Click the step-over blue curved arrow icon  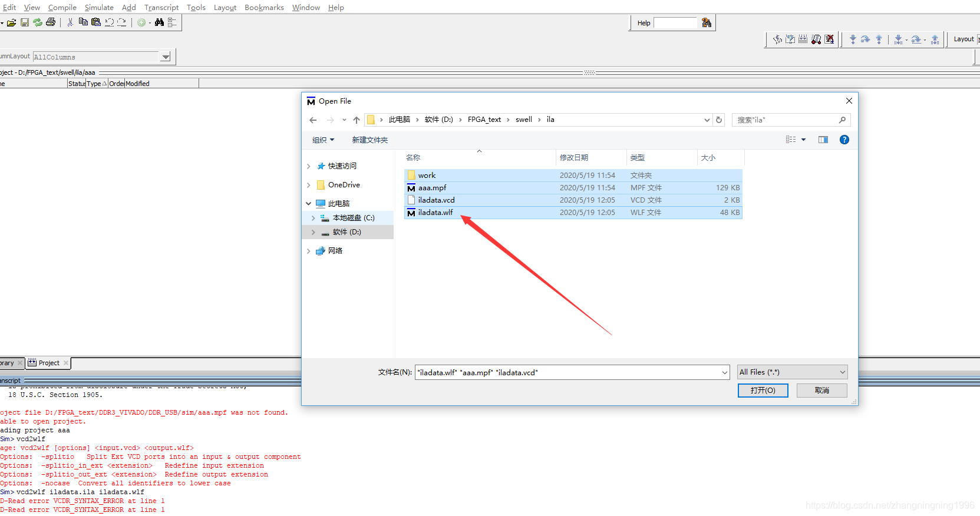pos(916,39)
